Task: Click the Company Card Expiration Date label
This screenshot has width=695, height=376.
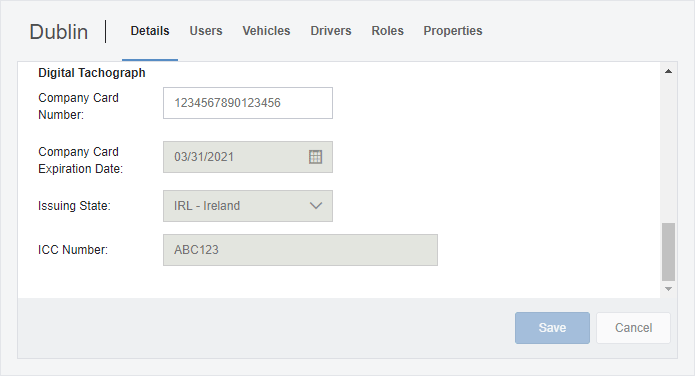Action: [x=81, y=160]
